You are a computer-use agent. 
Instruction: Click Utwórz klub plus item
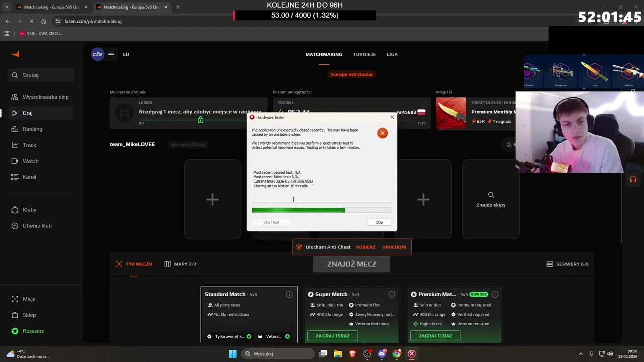pos(40,226)
